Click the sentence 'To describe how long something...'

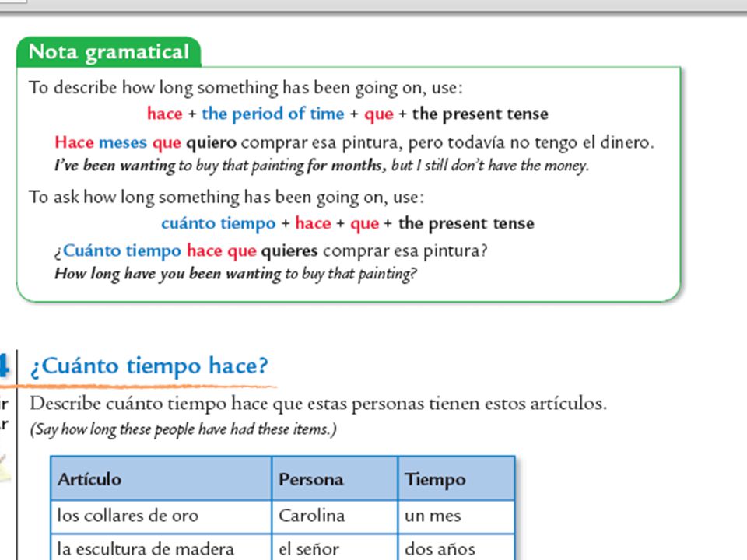[x=245, y=88]
